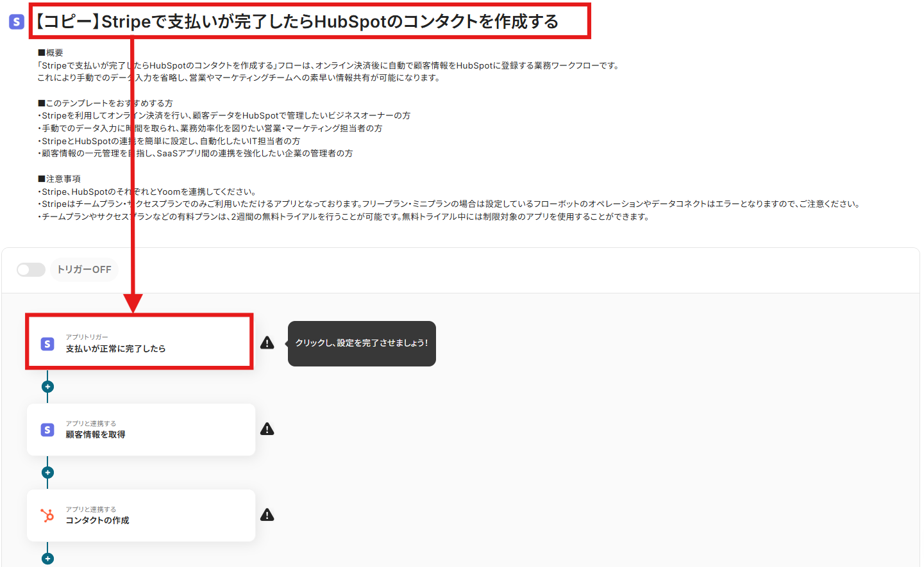The image size is (924, 567).
Task: Click the warning icon next to コンタクトの作成
Action: 267,515
